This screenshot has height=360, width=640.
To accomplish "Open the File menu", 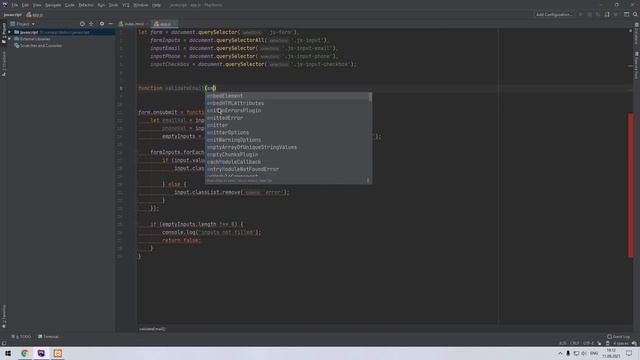I will pyautogui.click(x=15, y=5).
